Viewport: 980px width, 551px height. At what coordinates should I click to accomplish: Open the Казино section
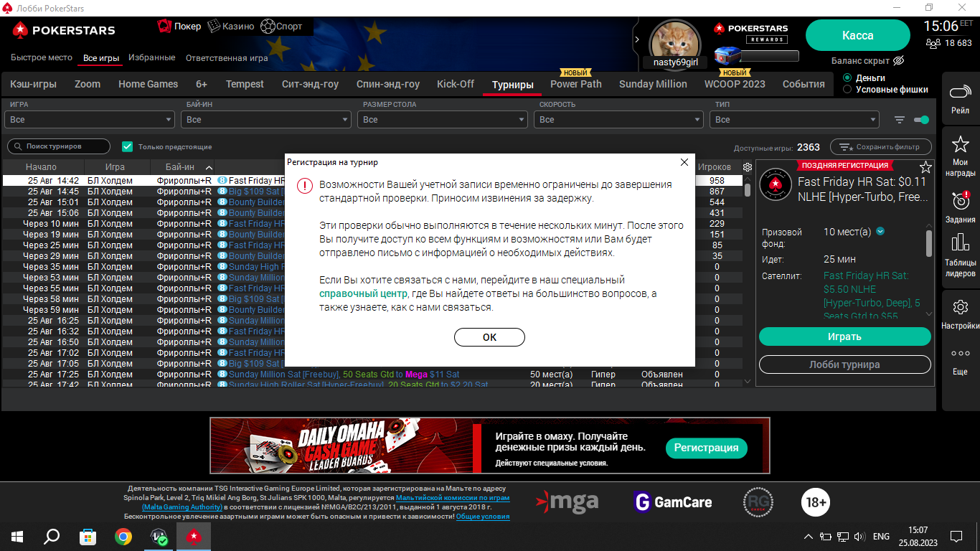(230, 27)
